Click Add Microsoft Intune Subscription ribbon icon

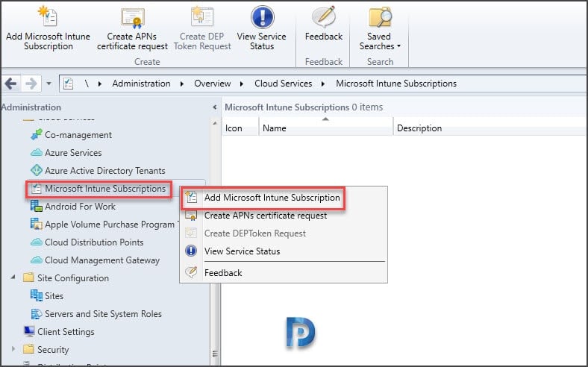click(48, 16)
